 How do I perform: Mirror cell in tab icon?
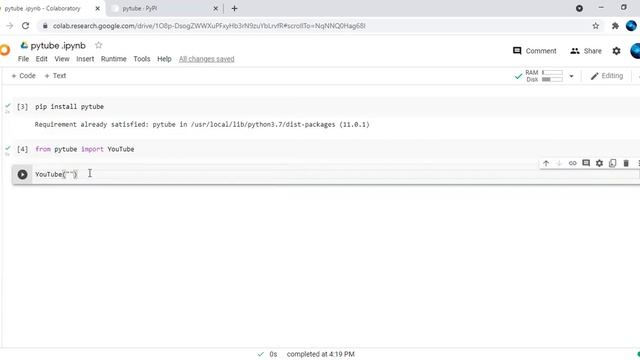613,163
